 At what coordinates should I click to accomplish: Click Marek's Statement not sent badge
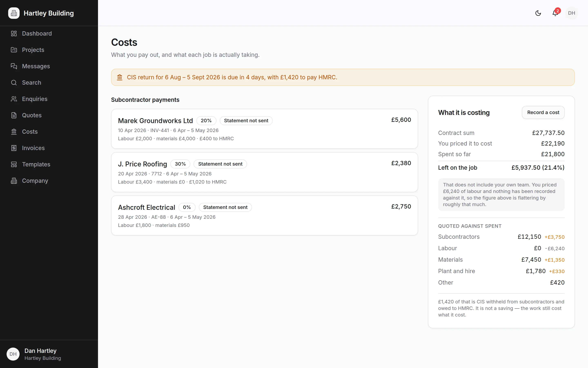pyautogui.click(x=246, y=120)
